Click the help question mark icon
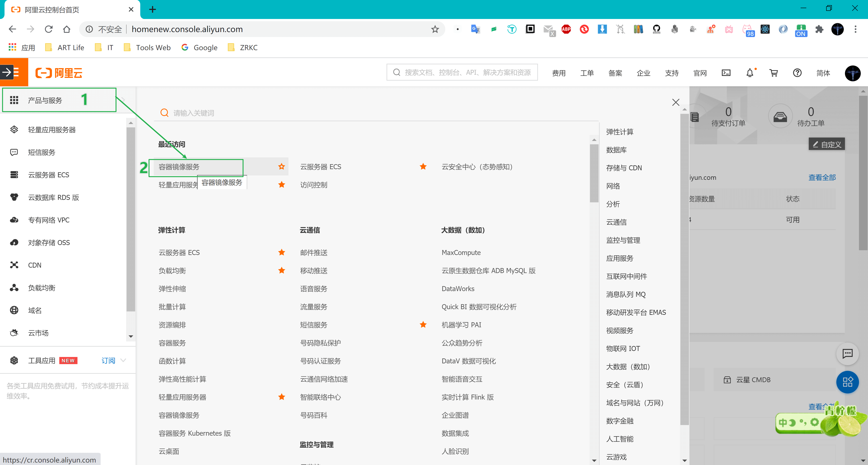The height and width of the screenshot is (465, 868). pos(797,73)
